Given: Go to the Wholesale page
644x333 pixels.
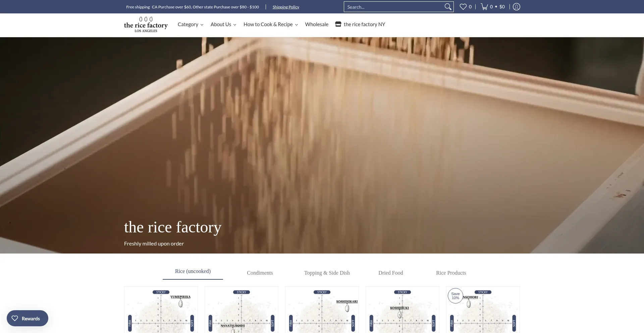Looking at the screenshot, I should tap(316, 24).
